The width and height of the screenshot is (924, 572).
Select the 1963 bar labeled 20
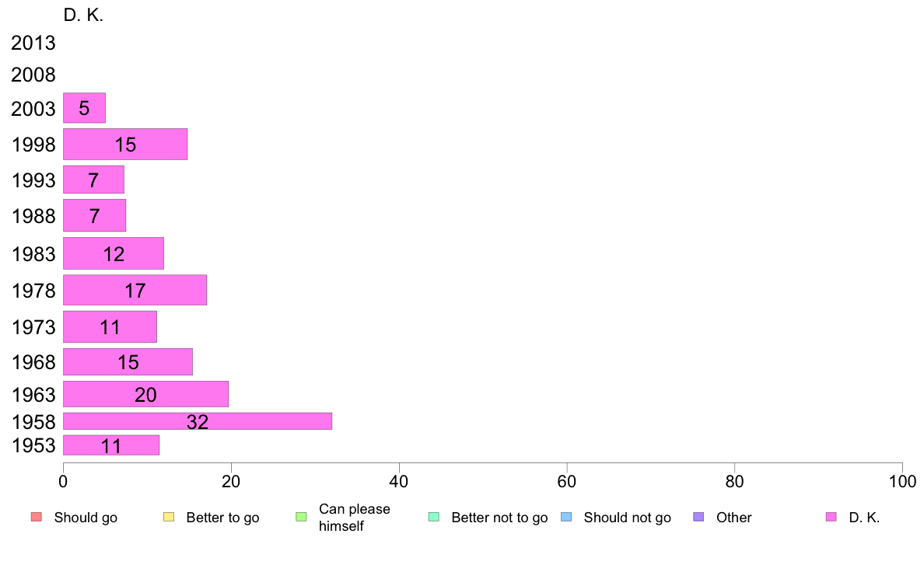coord(145,394)
